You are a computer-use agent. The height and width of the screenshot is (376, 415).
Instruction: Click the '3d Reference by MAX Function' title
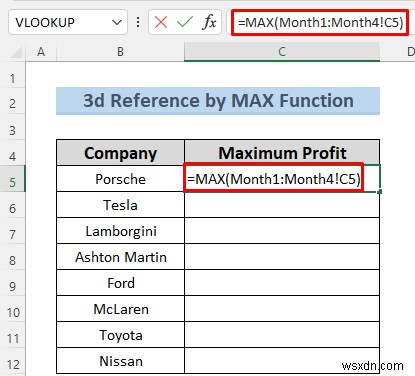tap(218, 101)
